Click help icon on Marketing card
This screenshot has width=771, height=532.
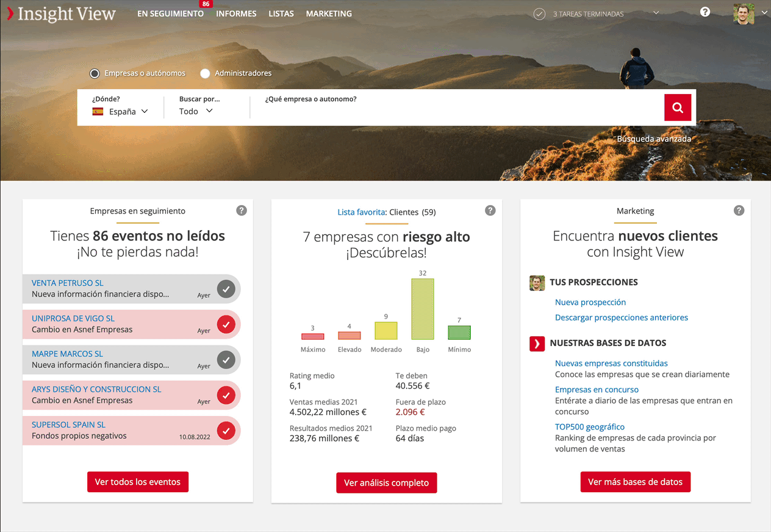tap(739, 210)
